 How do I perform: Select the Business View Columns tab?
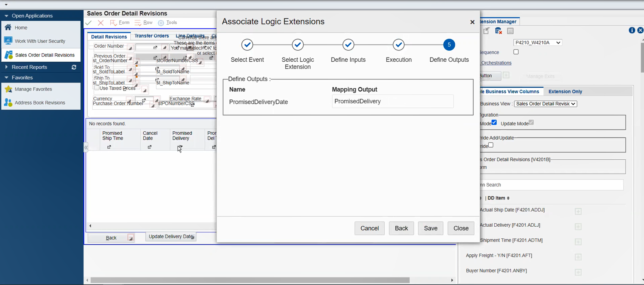click(x=511, y=92)
